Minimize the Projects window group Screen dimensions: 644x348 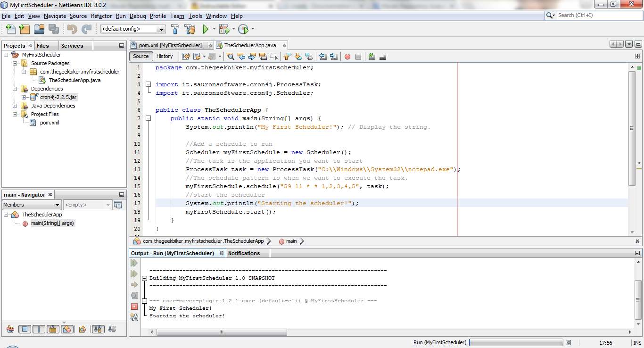(x=121, y=46)
